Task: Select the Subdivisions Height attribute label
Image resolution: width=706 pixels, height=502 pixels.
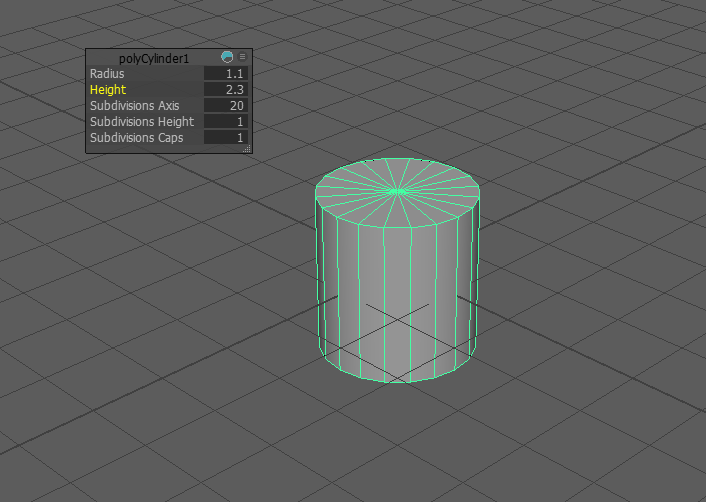Action: click(x=142, y=122)
